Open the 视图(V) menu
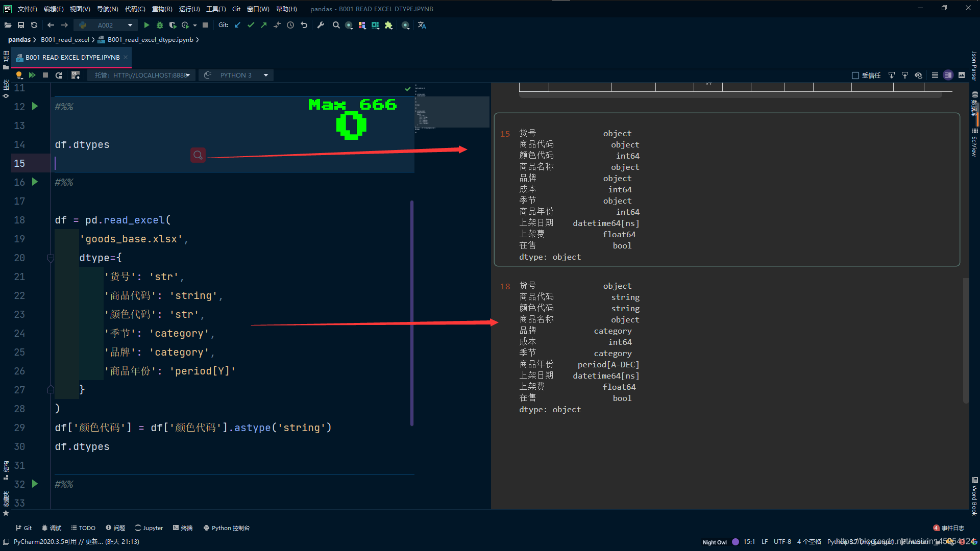 (x=80, y=9)
